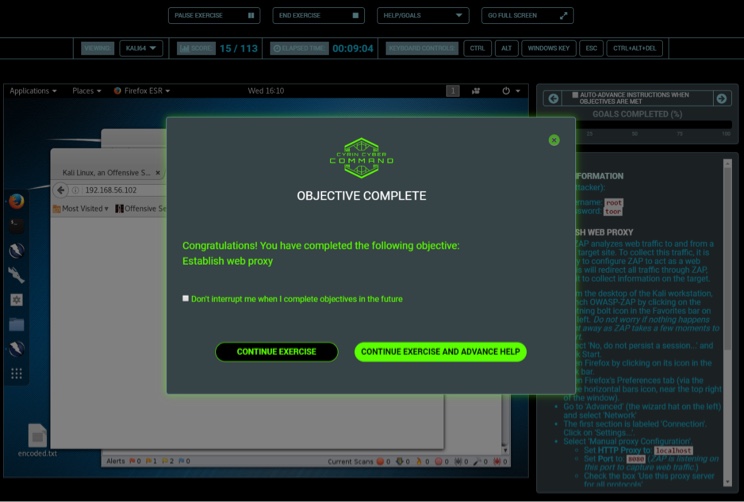Open the power system menu
744x502 pixels.
click(x=511, y=91)
